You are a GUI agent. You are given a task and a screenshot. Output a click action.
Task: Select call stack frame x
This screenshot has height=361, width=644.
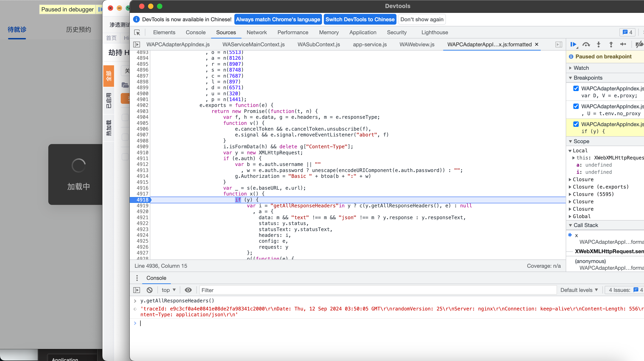(576, 235)
